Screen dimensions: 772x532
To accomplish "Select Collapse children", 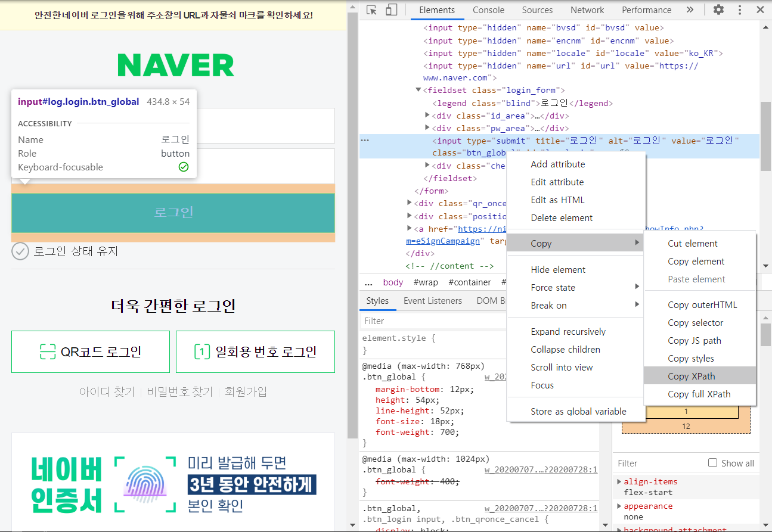I will coord(576,349).
